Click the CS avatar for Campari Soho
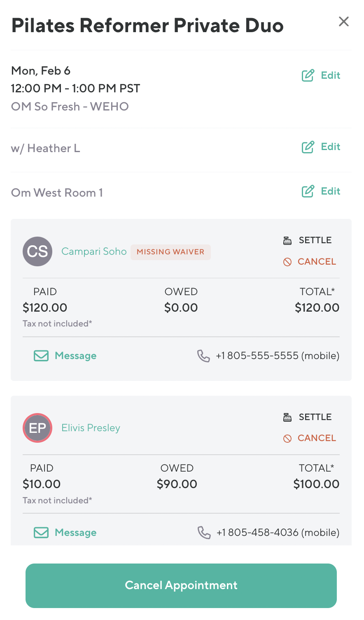364x620 pixels. (37, 251)
